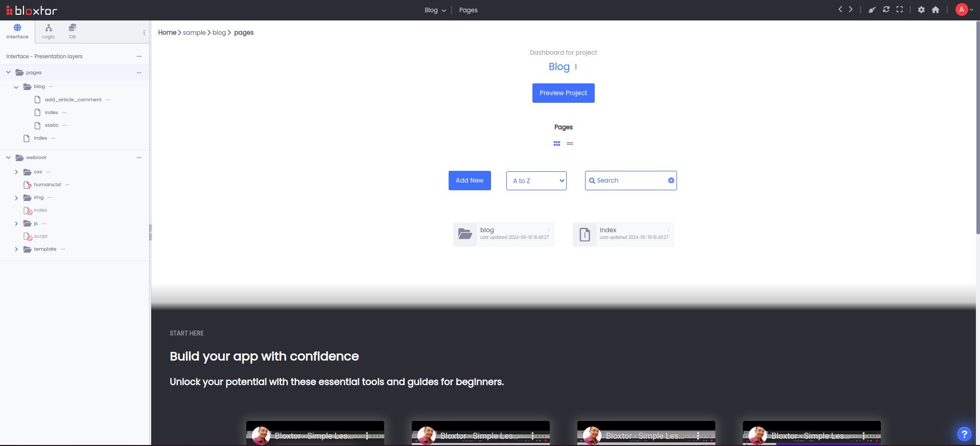Screen dimensions: 980x446
Task: Collapse the blog folder in tree
Action: point(16,87)
